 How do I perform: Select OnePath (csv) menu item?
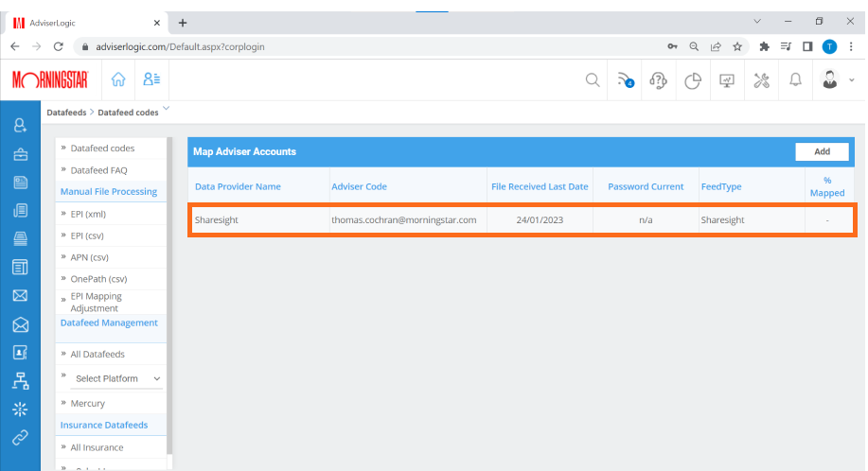98,279
